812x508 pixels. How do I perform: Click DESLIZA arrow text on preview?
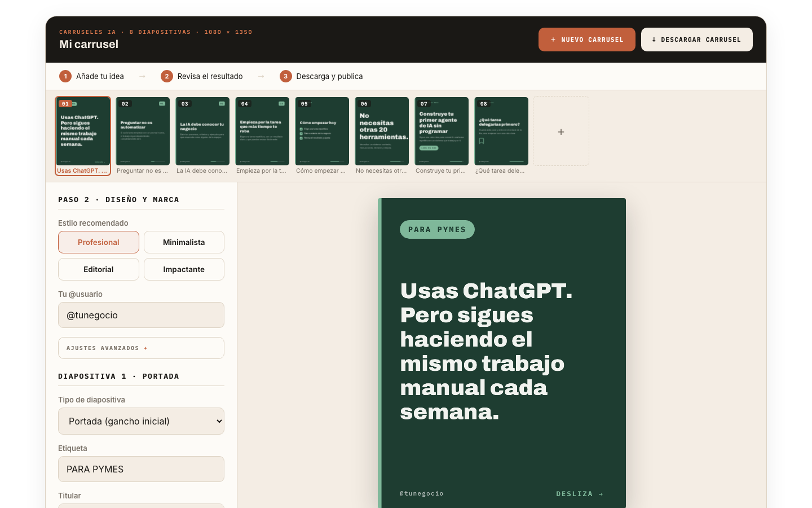tap(580, 494)
